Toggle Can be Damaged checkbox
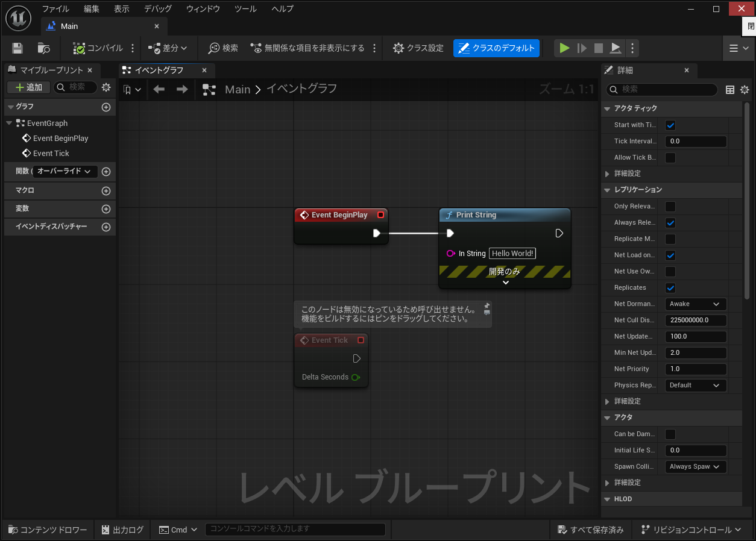 (670, 434)
